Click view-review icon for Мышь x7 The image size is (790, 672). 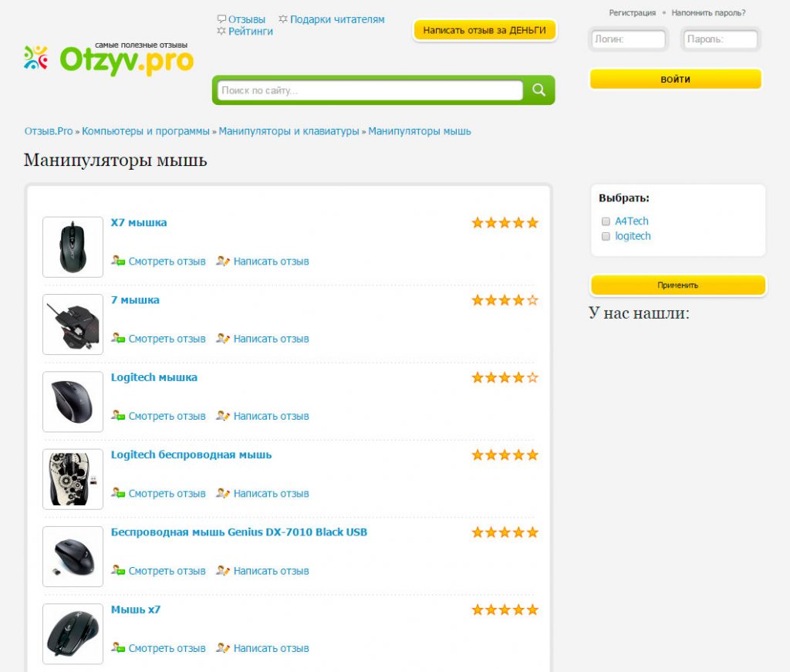[118, 648]
